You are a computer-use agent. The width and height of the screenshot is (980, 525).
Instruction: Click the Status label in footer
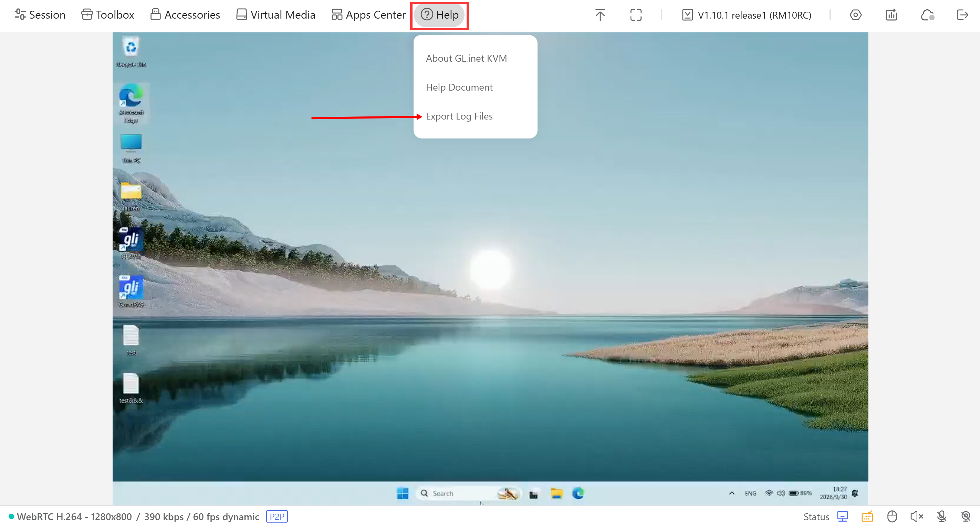click(x=816, y=517)
